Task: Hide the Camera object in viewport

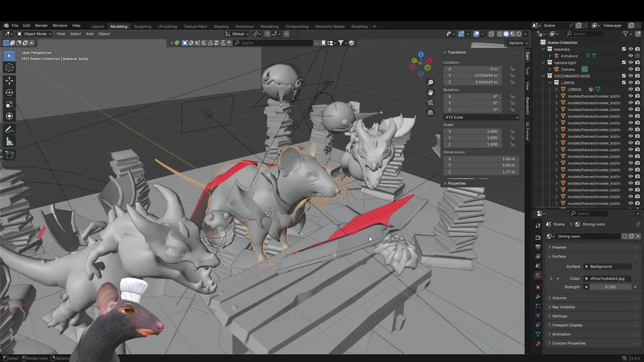Action: (631, 69)
